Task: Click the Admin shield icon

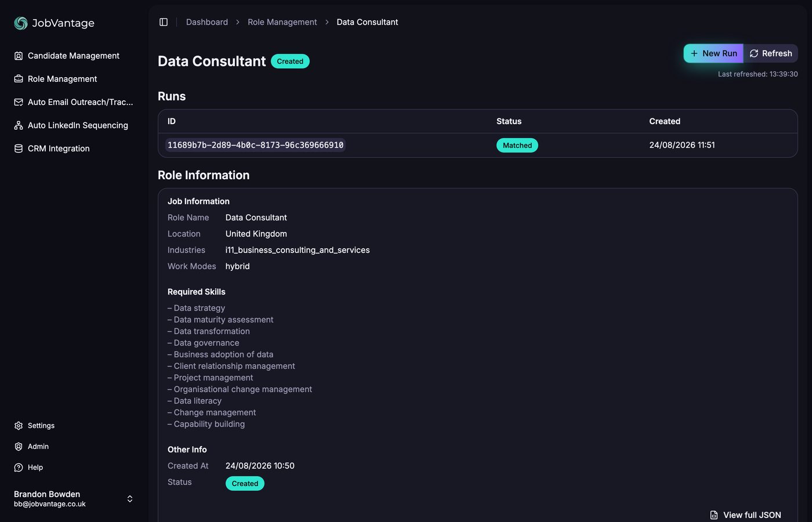Action: tap(19, 447)
